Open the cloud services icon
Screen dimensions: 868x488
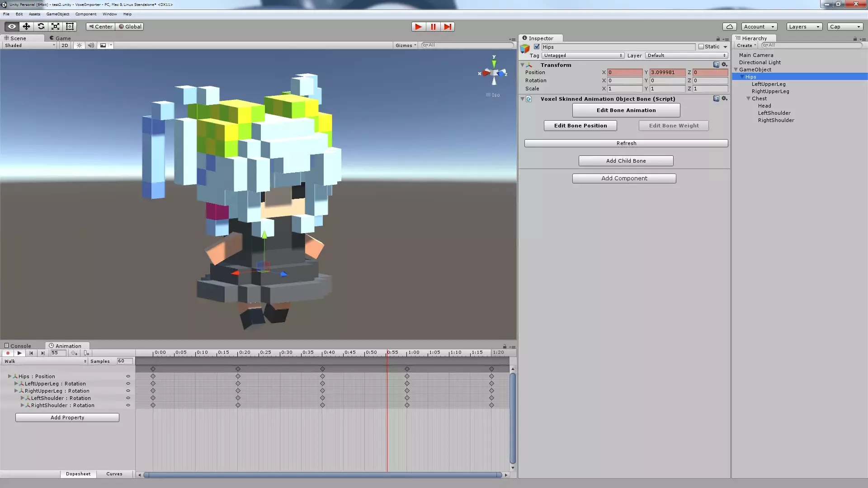click(x=729, y=27)
